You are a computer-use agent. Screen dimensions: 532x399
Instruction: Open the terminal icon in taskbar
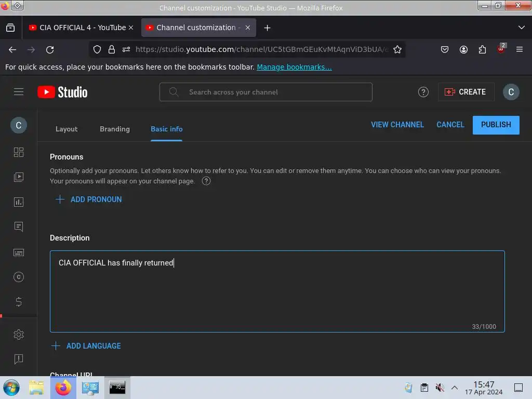[117, 388]
